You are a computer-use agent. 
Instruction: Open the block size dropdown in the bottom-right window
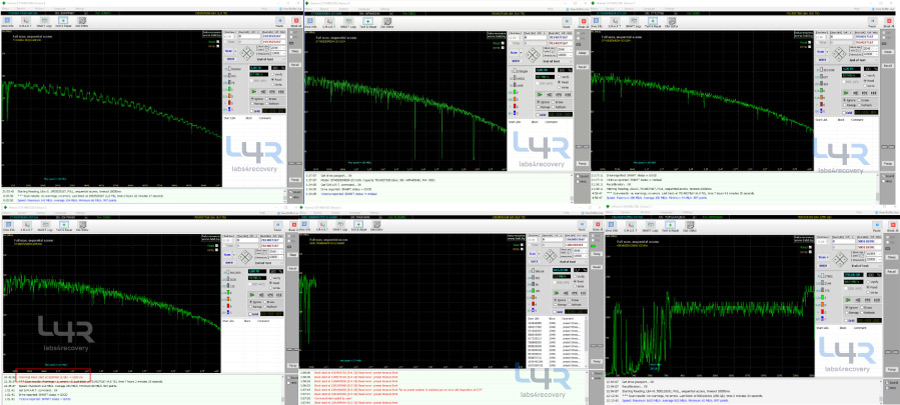click(x=873, y=254)
